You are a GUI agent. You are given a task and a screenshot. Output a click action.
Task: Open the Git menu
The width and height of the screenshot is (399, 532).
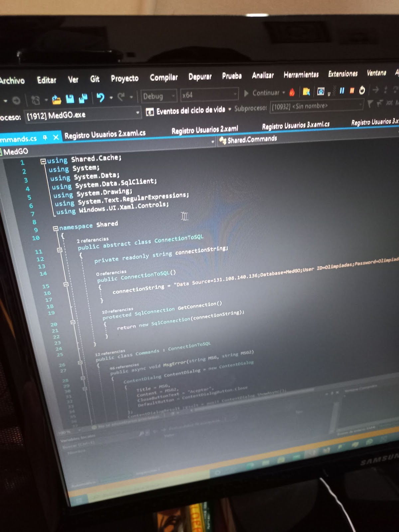point(95,79)
